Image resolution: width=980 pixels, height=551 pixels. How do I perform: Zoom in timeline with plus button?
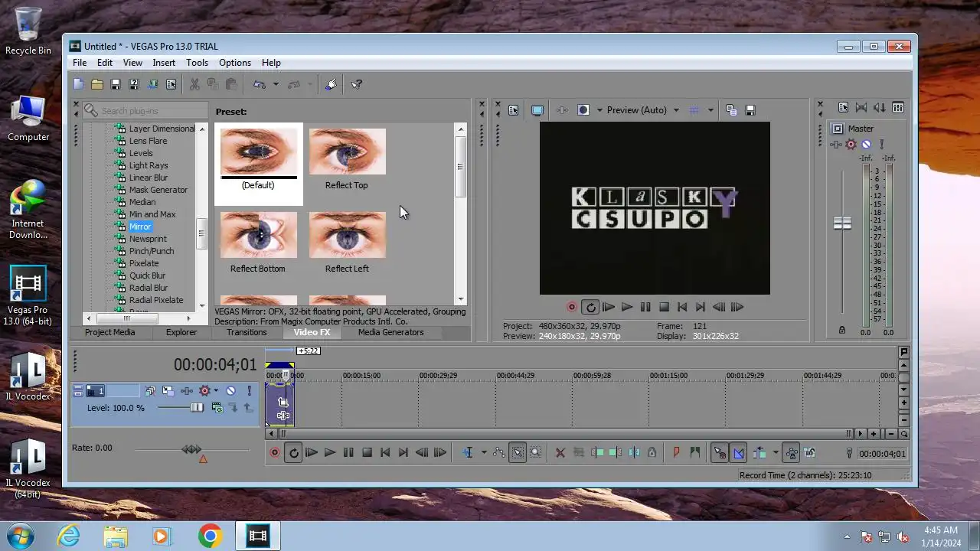[x=874, y=434]
